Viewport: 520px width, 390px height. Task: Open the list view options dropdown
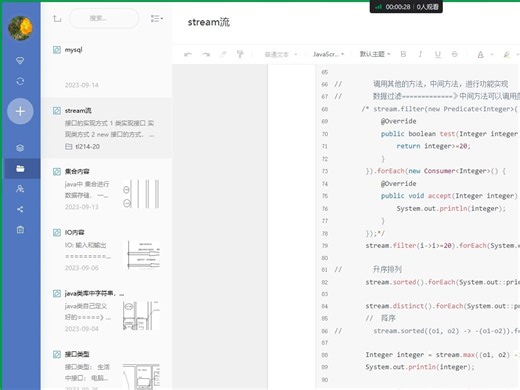pos(156,19)
